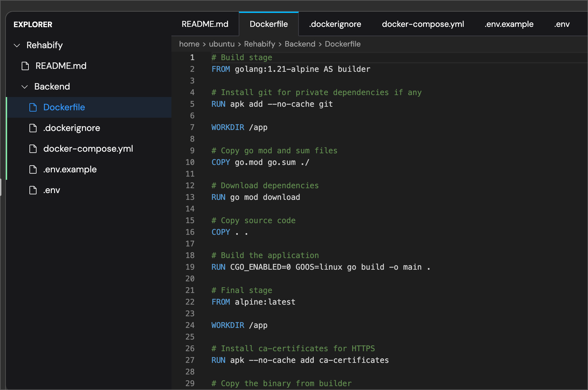Click line number 10 in the gutter
Image resolution: width=588 pixels, height=390 pixels.
point(190,162)
